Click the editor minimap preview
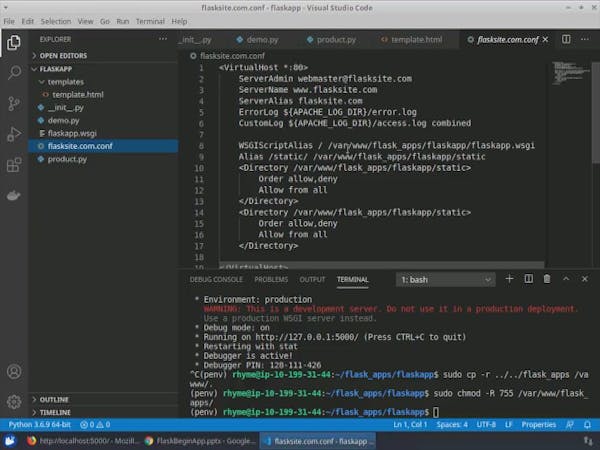Image resolution: width=600 pixels, height=450 pixels. point(570,73)
